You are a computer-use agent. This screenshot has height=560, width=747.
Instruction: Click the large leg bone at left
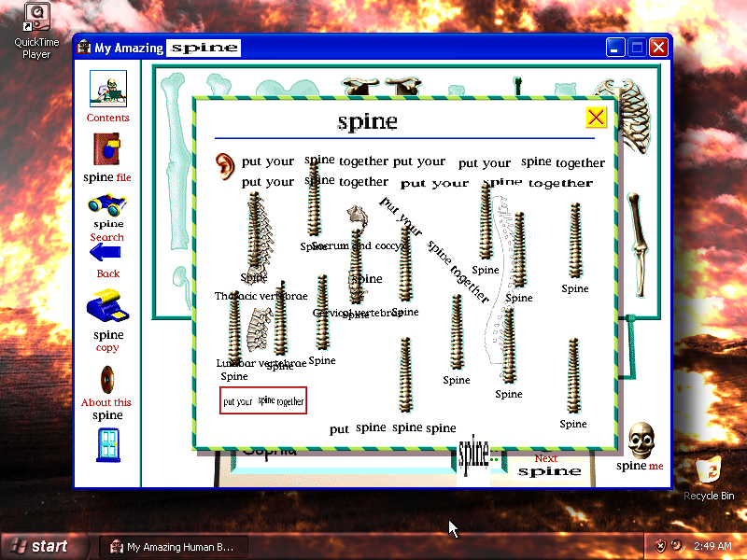tap(175, 161)
